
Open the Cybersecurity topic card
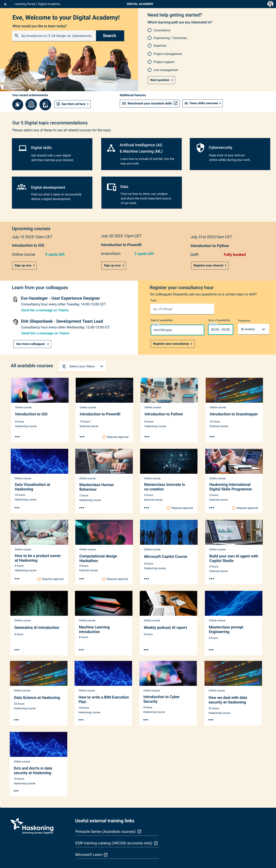click(230, 154)
